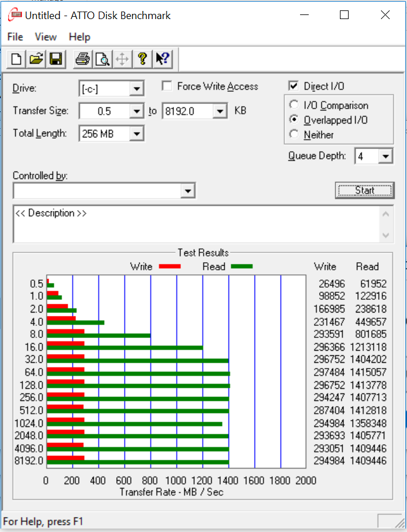Print results using the printer icon
Image resolution: width=407 pixels, height=532 pixels.
[x=83, y=59]
